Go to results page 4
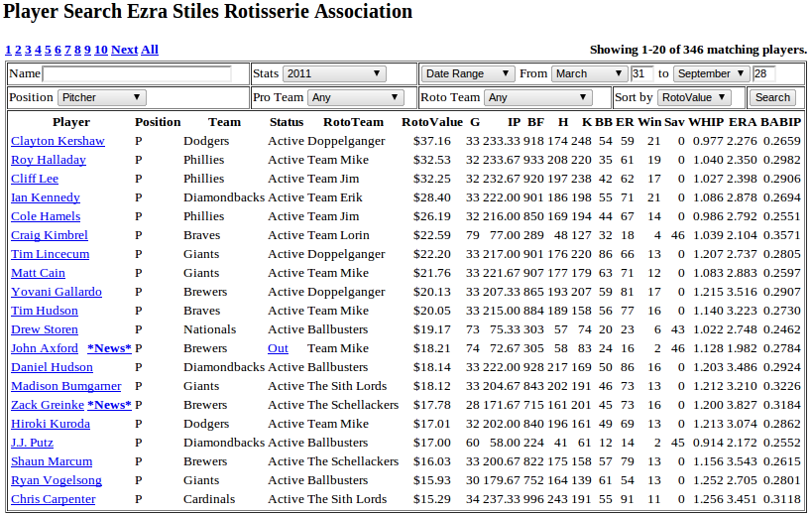Screen dimensions: 812x517 click(38, 50)
